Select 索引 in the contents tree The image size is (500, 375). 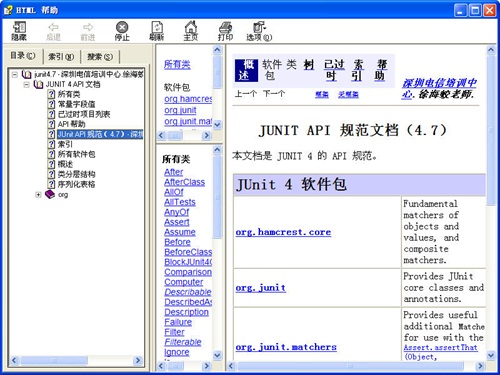pos(65,144)
